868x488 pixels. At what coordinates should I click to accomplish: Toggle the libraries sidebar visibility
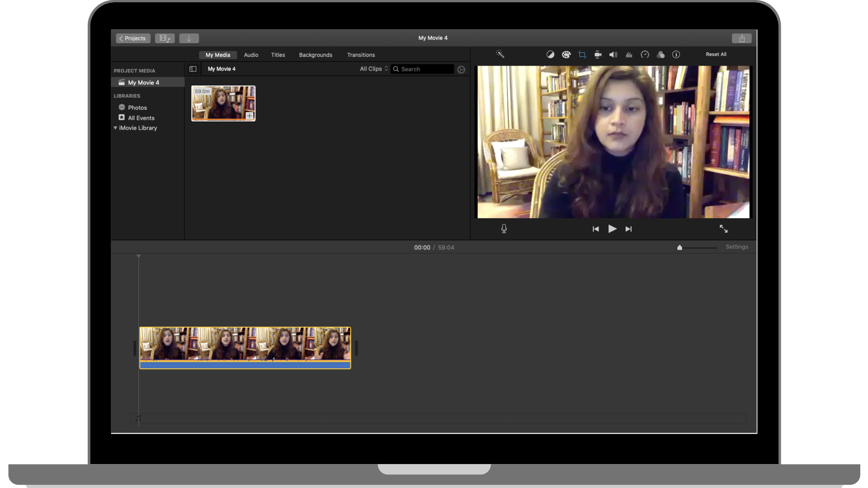coord(193,69)
